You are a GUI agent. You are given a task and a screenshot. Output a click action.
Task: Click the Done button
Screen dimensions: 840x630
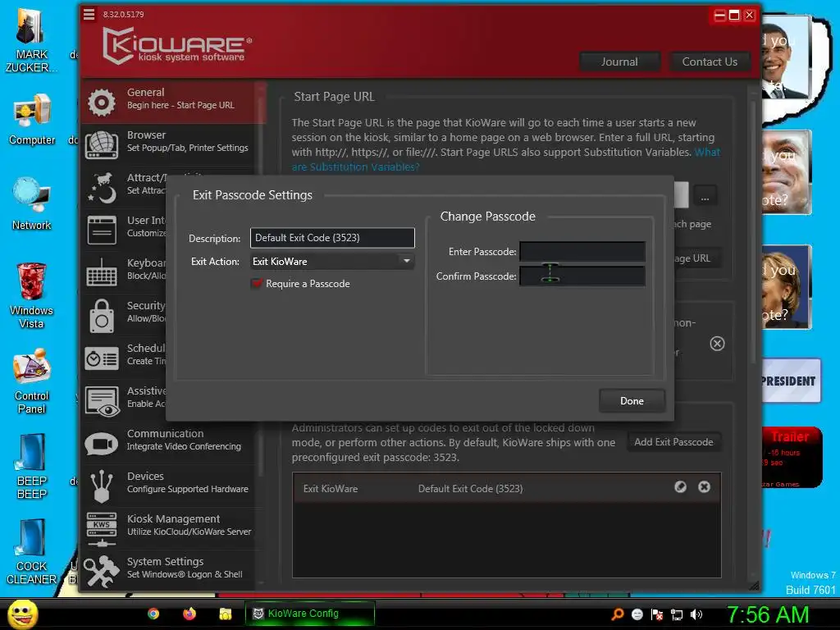tap(632, 400)
